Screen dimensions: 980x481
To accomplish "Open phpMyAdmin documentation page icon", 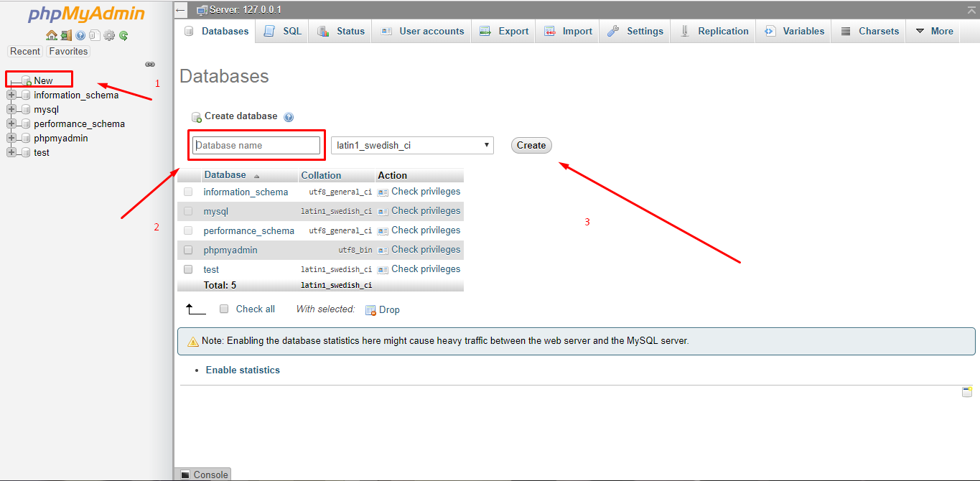I will tap(95, 35).
